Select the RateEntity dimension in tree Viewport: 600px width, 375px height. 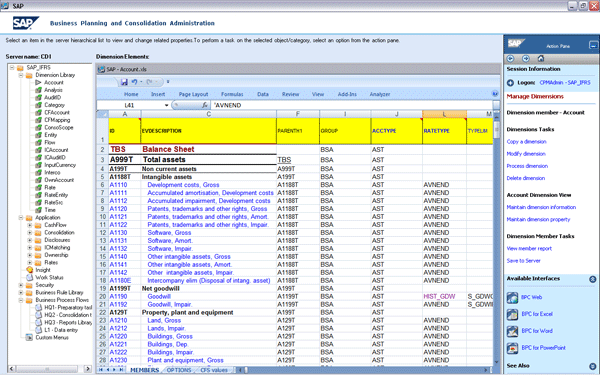[x=56, y=195]
